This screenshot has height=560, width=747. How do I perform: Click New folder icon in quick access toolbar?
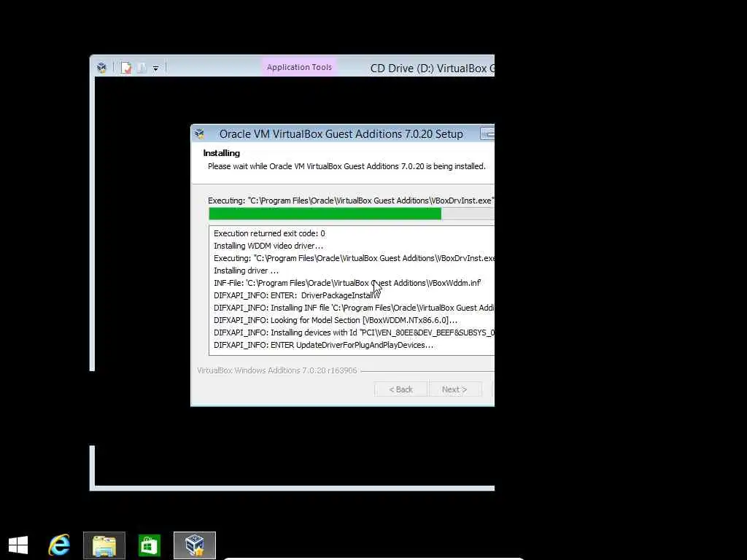142,68
